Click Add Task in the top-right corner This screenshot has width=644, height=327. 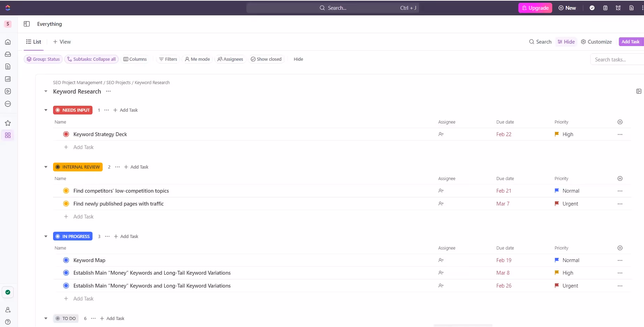pyautogui.click(x=631, y=42)
